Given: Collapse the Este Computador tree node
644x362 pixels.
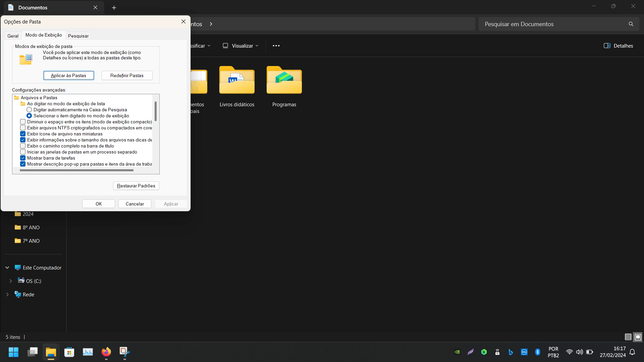Looking at the screenshot, I should pos(7,268).
